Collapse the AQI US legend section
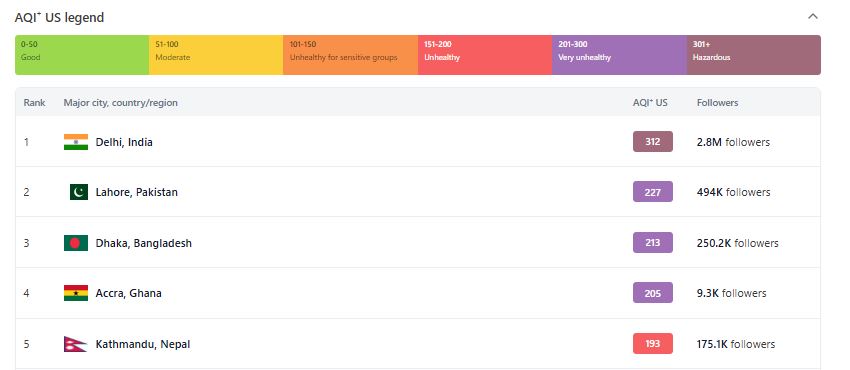The image size is (850, 370). [x=812, y=16]
